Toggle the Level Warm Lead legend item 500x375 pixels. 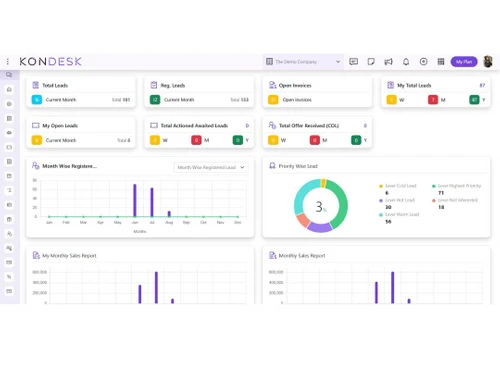(x=399, y=215)
